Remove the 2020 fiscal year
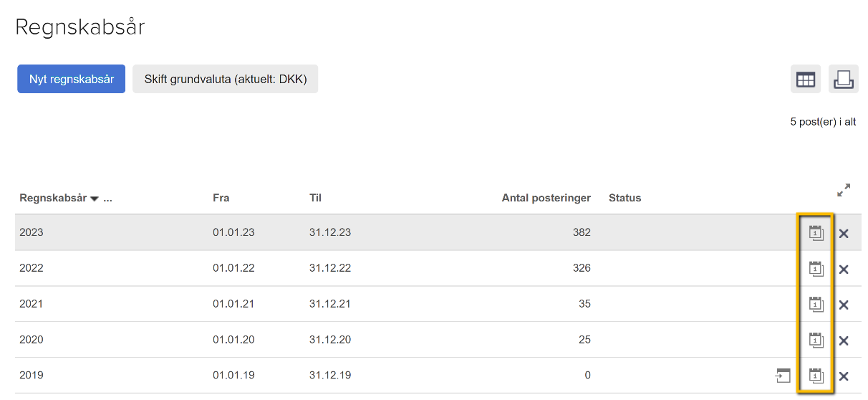 click(844, 341)
